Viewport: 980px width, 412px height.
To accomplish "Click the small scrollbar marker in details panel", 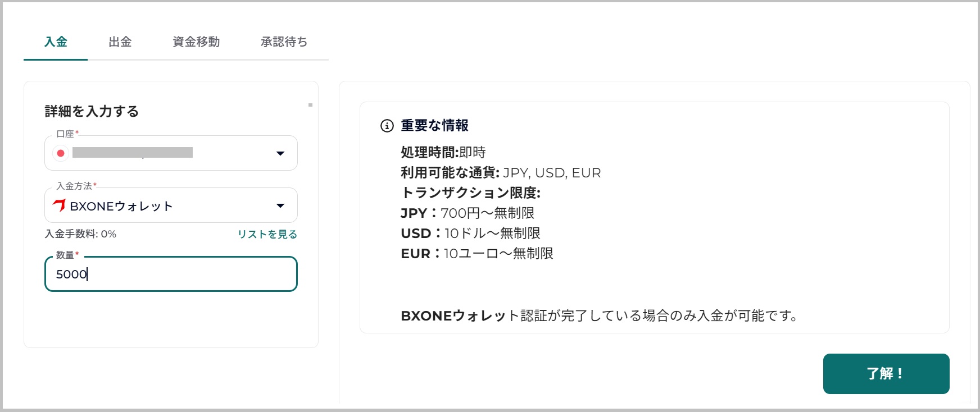I will (x=310, y=105).
